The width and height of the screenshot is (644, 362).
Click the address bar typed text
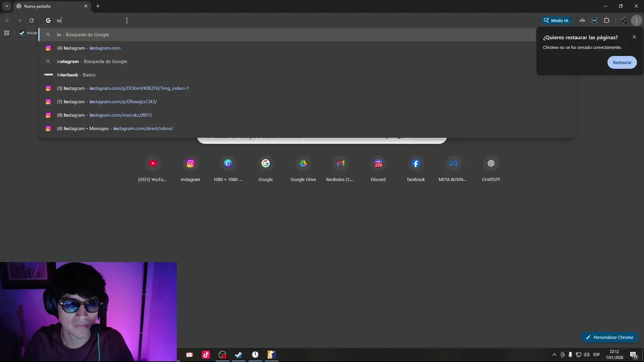click(59, 21)
